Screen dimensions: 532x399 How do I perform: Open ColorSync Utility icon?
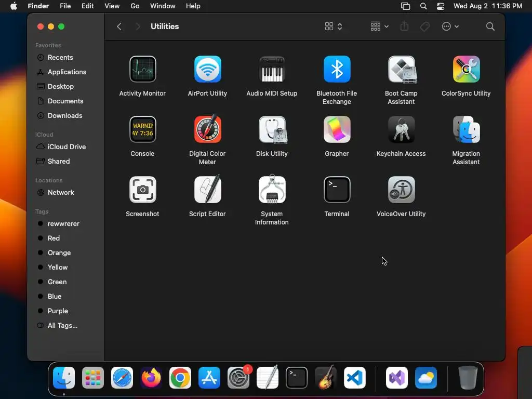point(466,69)
